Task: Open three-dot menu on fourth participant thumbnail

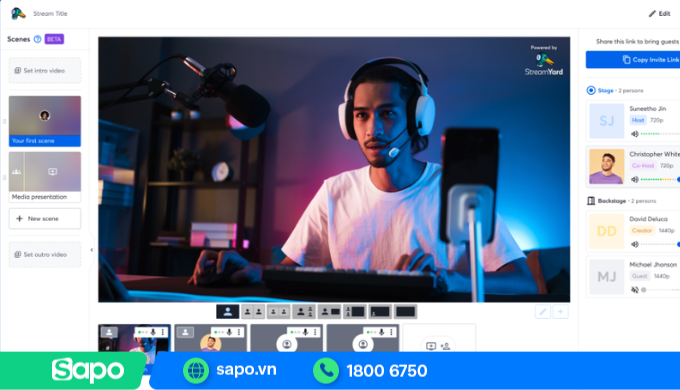Action: 391,332
